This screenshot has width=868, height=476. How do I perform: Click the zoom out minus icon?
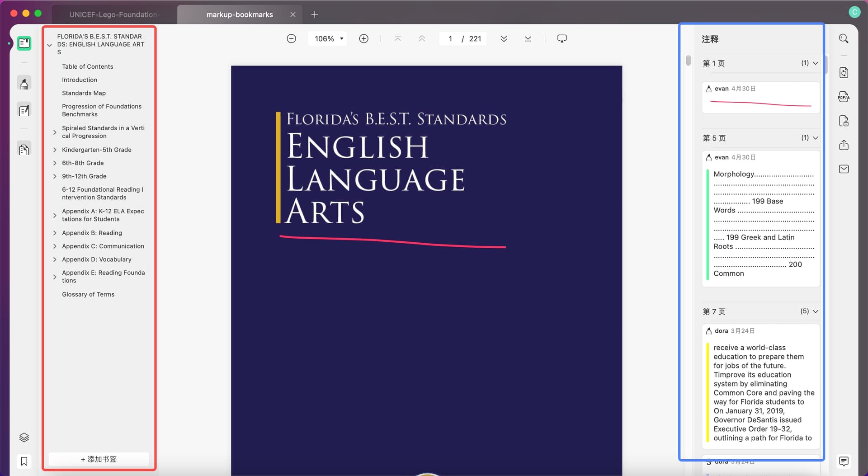point(292,39)
